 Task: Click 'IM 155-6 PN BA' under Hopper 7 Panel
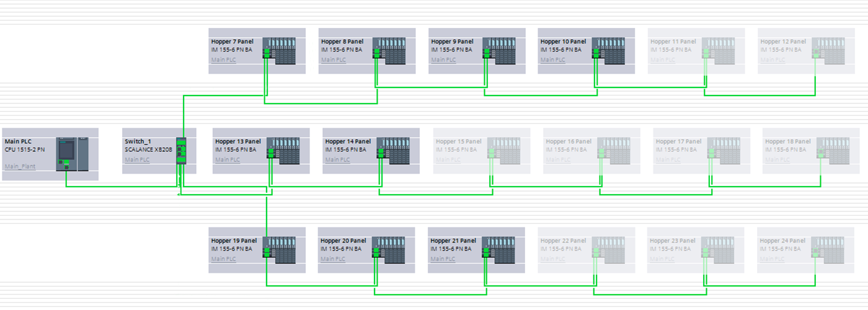tap(232, 50)
